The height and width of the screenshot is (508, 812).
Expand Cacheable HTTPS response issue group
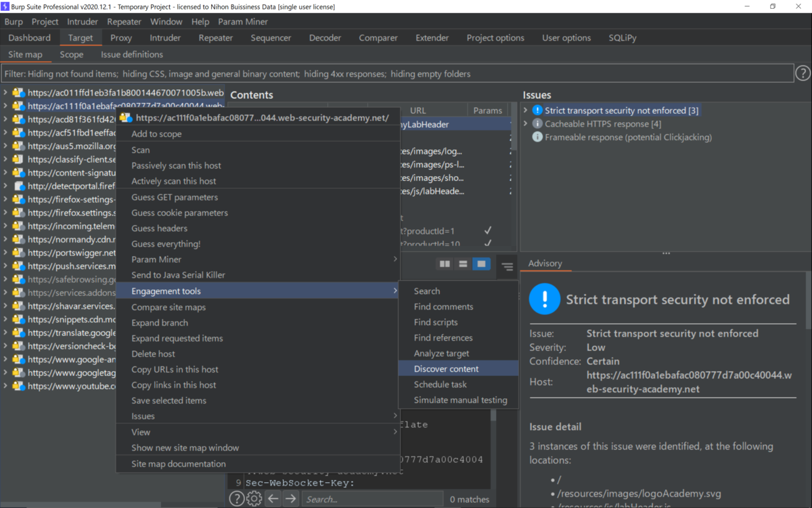tap(526, 124)
